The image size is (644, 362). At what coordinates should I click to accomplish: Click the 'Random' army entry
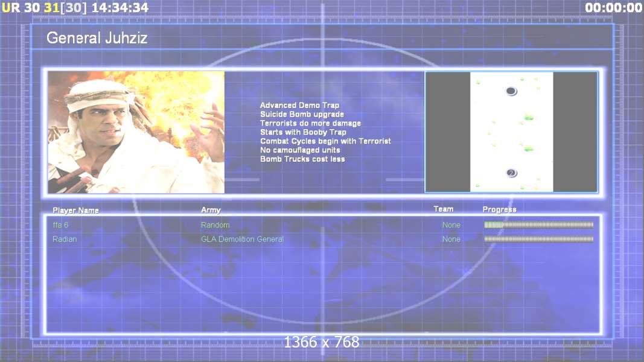215,225
